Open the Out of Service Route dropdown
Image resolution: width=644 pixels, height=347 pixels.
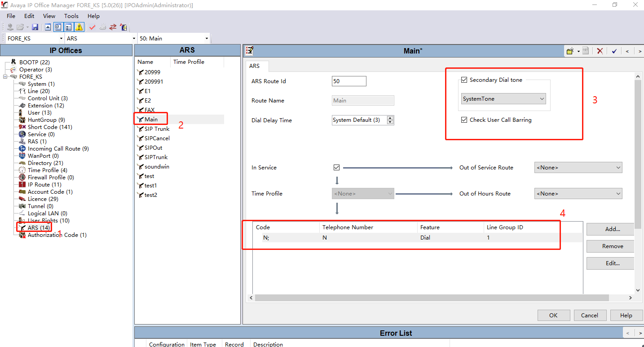pos(578,168)
